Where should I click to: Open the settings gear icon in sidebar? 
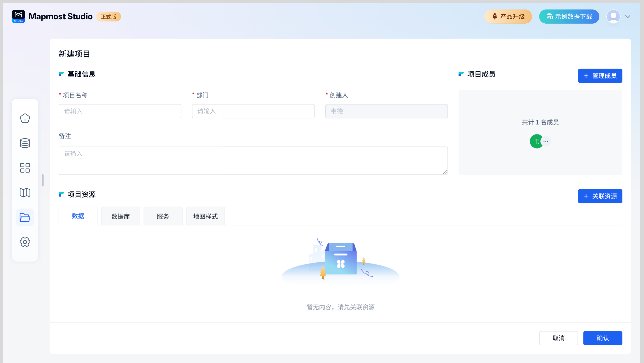tap(25, 242)
